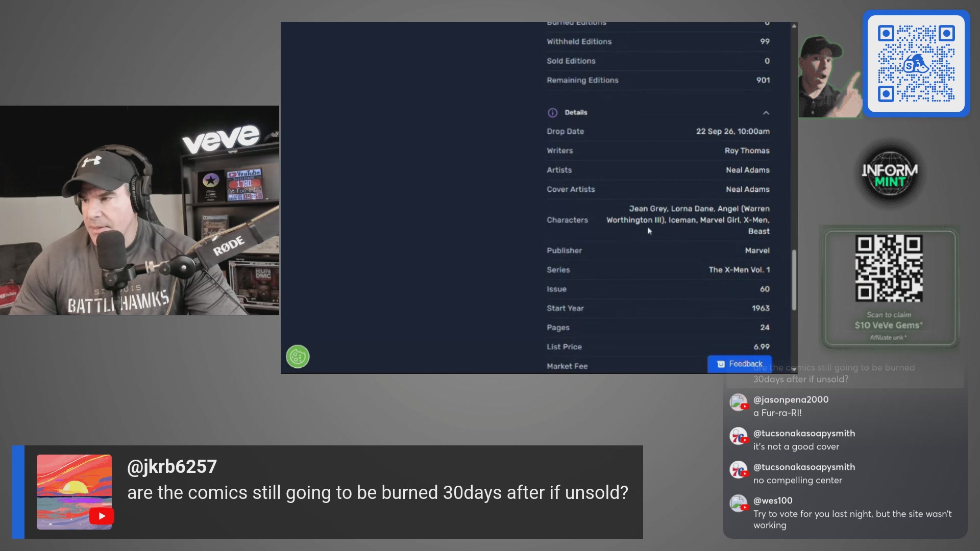The width and height of the screenshot is (980, 551).
Task: Click the 'a Fur-ra-RI!' chat message
Action: [777, 413]
